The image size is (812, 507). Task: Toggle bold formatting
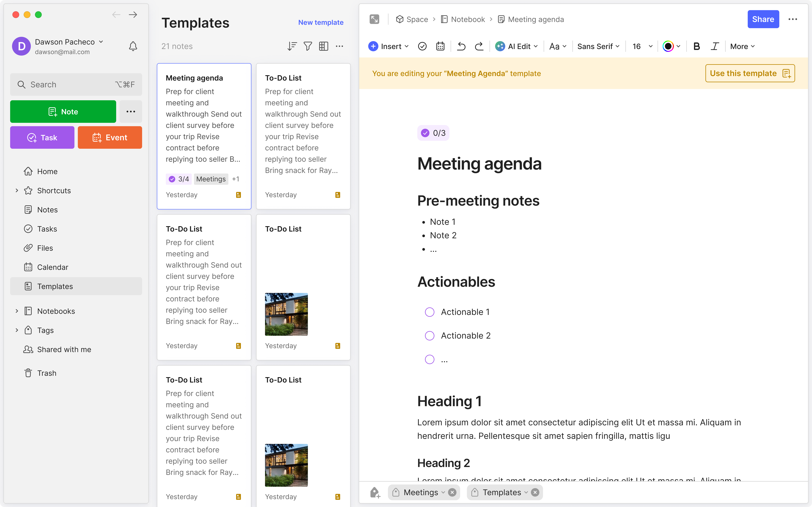696,46
